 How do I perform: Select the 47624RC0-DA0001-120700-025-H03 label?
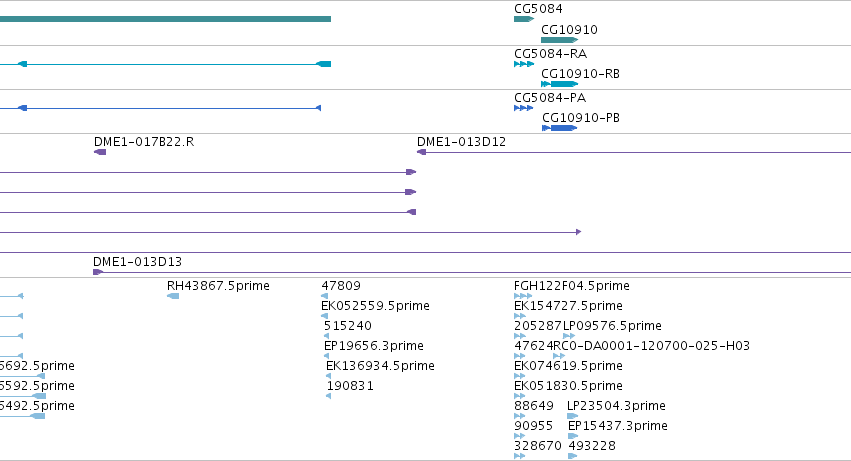(632, 346)
